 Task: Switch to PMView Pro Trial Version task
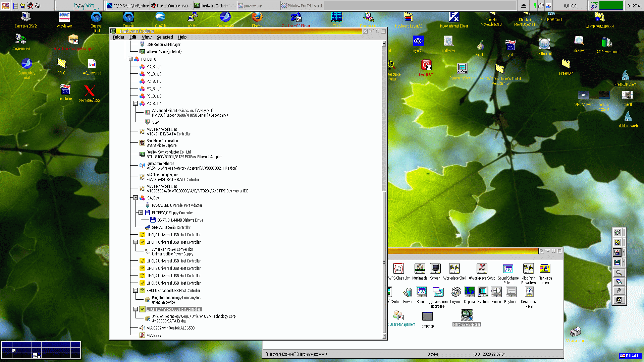pyautogui.click(x=302, y=6)
